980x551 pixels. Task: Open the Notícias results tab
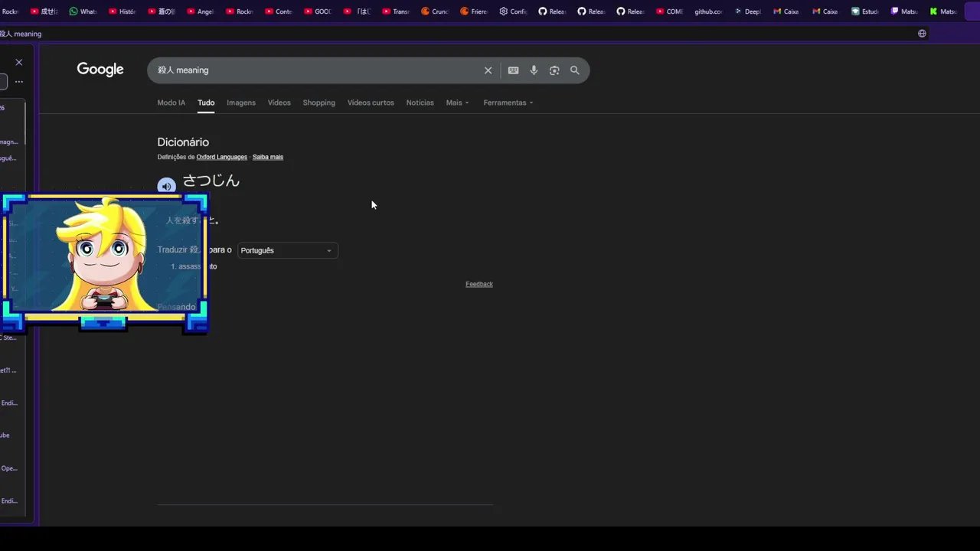coord(420,103)
